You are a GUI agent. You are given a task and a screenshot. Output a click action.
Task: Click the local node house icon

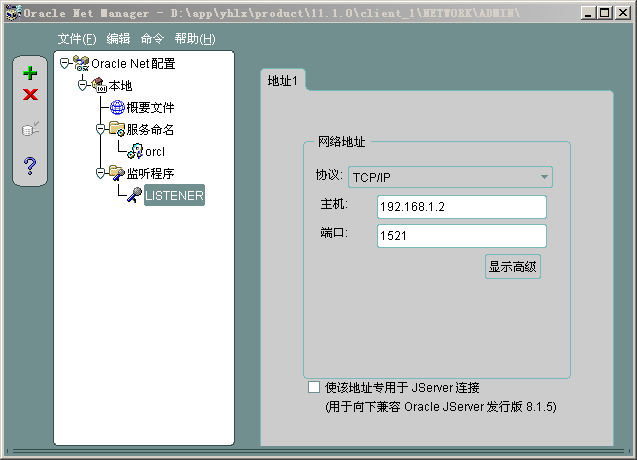pos(99,85)
